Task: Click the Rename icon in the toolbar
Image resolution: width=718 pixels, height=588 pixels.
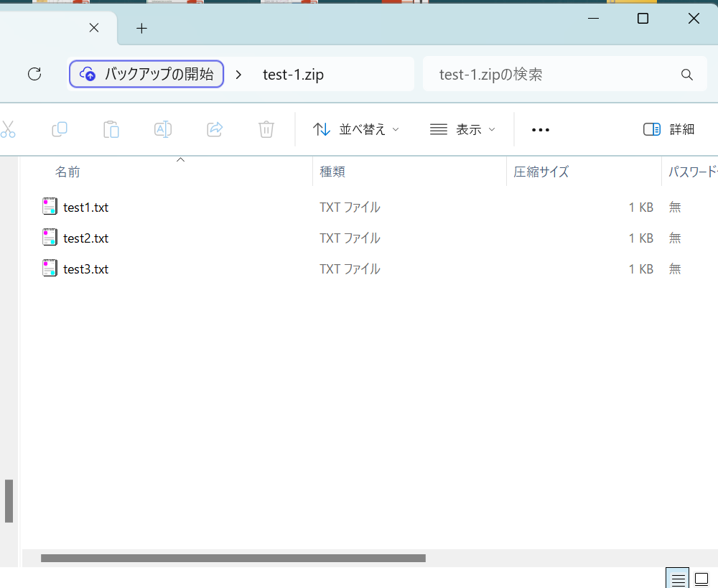Action: pos(162,130)
